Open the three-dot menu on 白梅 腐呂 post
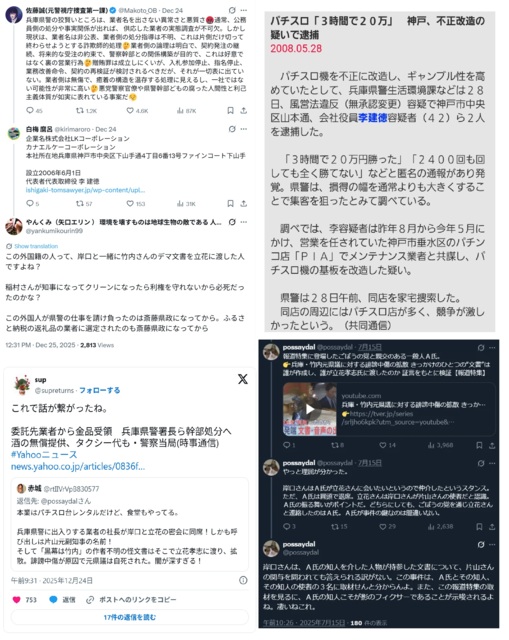The image size is (509, 640). (x=244, y=129)
